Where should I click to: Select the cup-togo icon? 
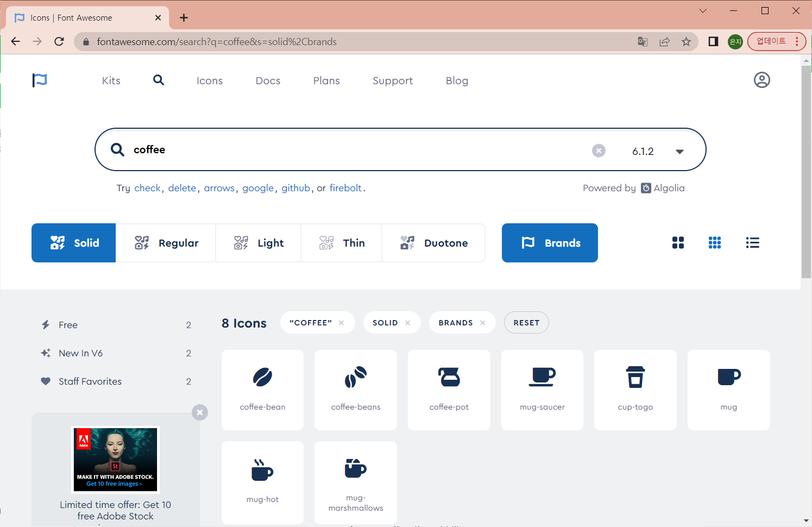click(635, 390)
